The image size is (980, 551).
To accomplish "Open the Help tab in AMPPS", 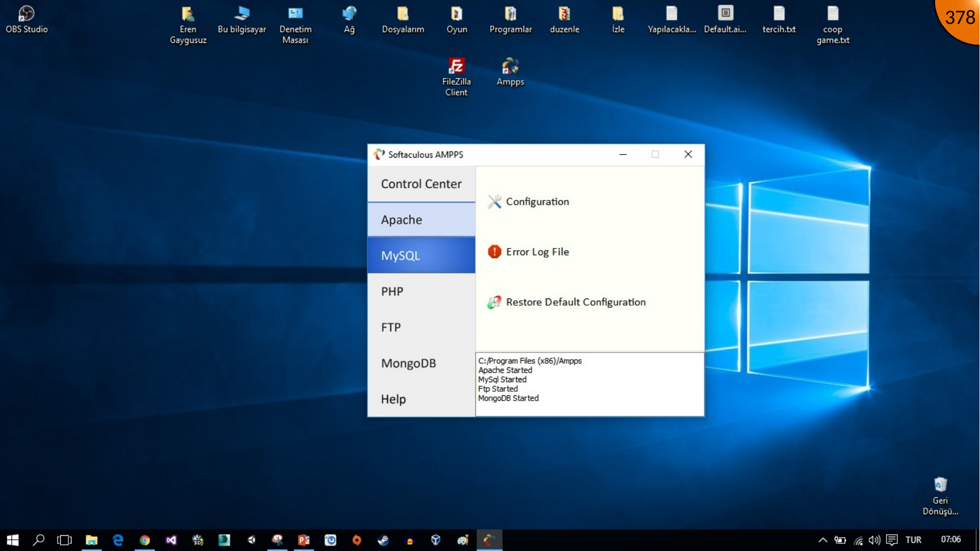I will (421, 399).
